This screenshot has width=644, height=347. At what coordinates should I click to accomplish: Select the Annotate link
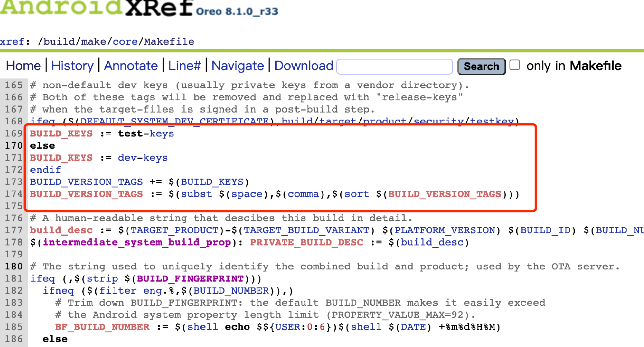[x=131, y=66]
